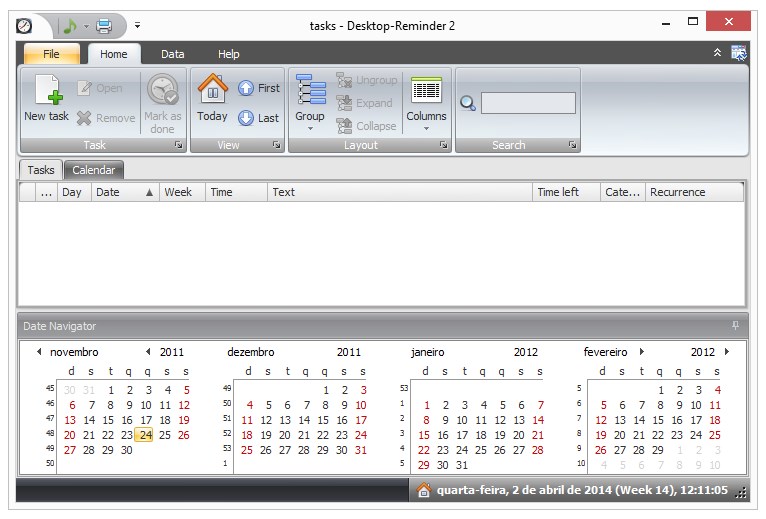Focus the Search text field
The image size is (766, 519).
[528, 103]
